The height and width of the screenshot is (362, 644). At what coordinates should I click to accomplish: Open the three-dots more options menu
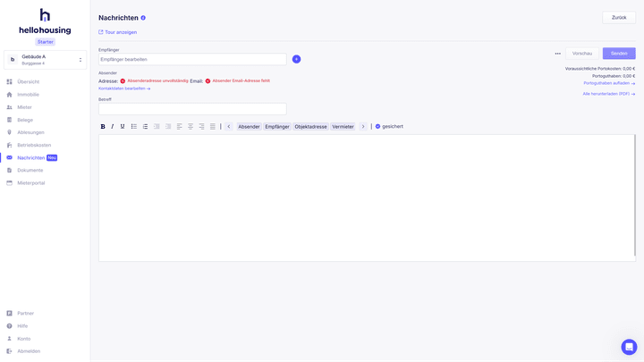point(557,54)
